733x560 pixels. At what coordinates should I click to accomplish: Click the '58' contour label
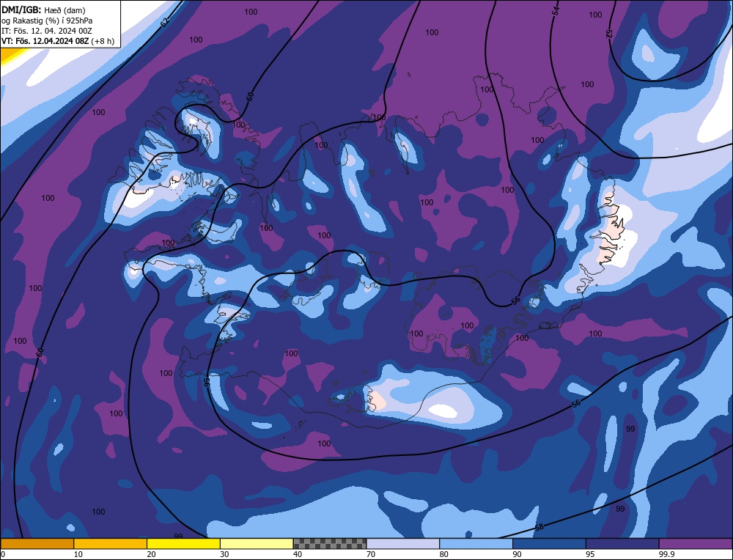tap(539, 527)
